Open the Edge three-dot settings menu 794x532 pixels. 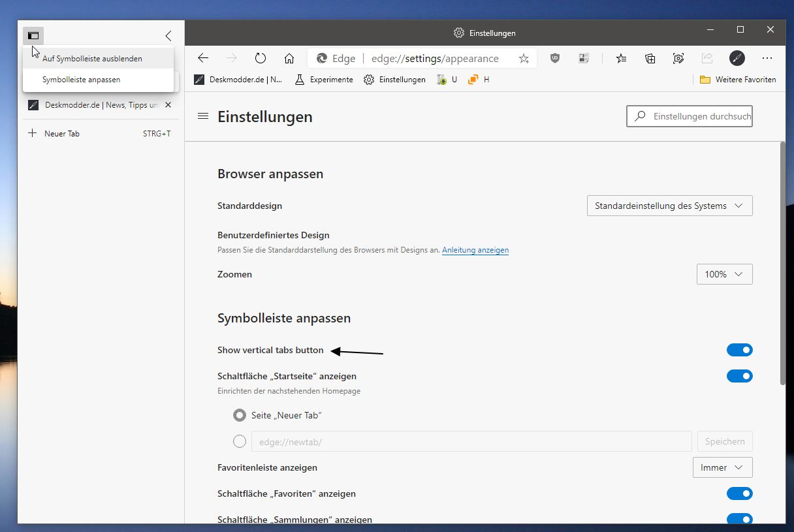click(767, 58)
